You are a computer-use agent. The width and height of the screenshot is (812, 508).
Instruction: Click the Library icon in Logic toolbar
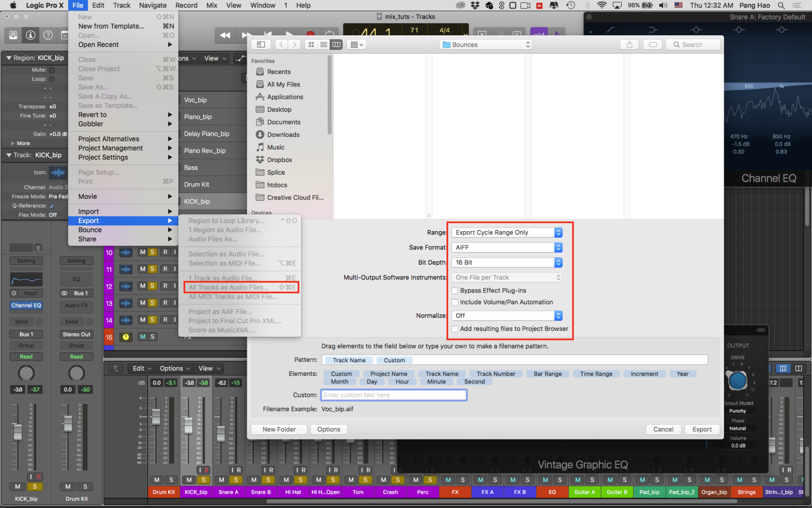pos(13,35)
